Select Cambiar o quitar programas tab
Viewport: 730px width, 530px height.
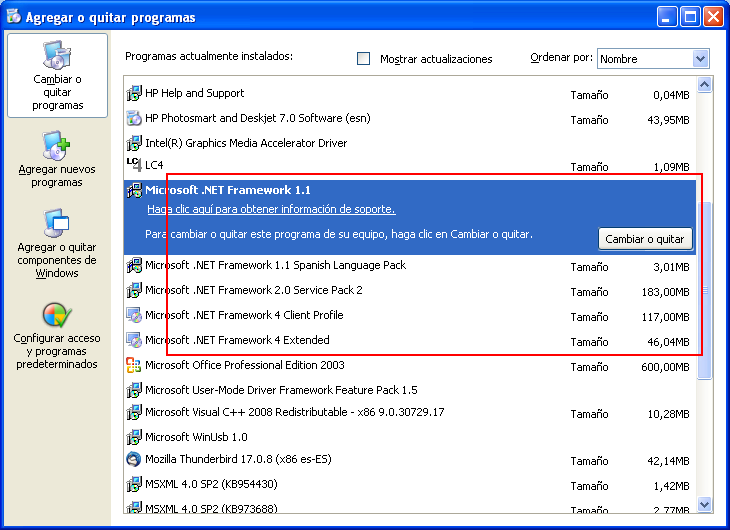point(57,76)
